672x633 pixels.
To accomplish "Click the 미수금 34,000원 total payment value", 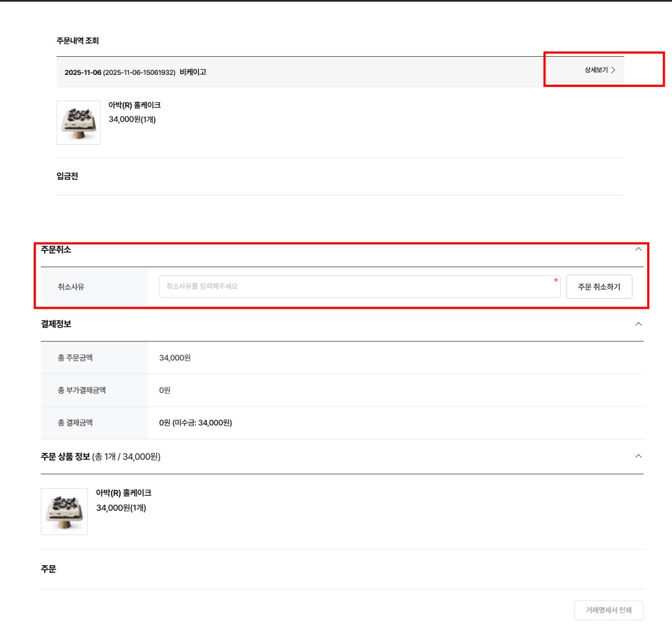I will (195, 423).
